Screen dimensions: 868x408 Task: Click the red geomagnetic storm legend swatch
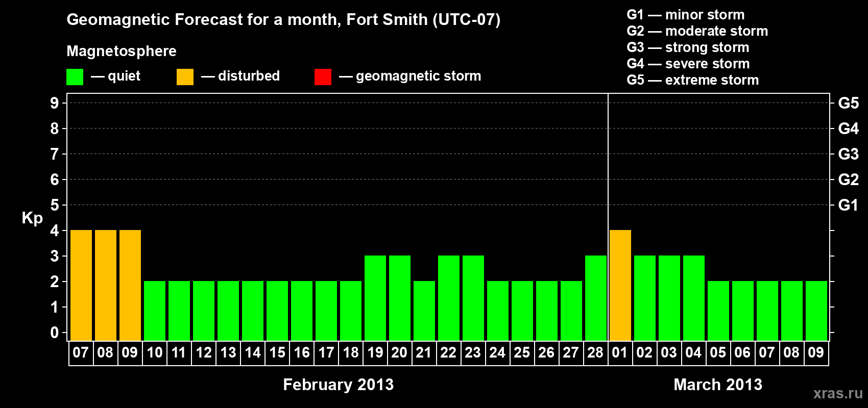click(x=323, y=77)
